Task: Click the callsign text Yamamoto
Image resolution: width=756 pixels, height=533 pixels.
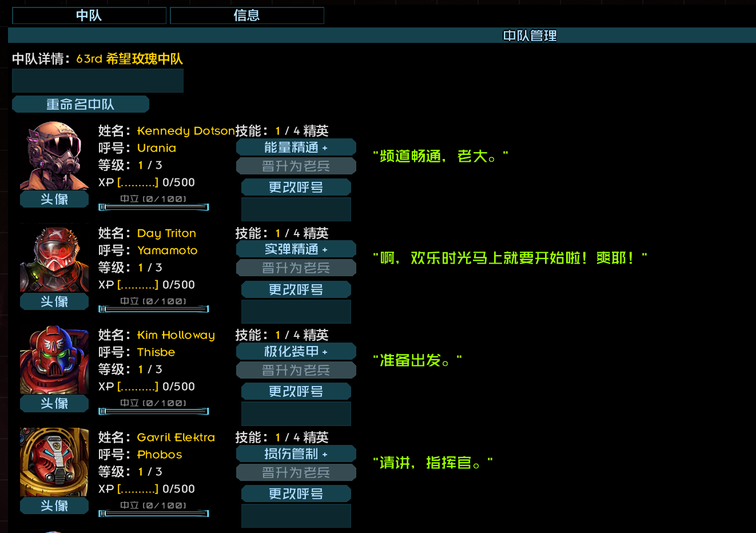Action: click(x=168, y=250)
